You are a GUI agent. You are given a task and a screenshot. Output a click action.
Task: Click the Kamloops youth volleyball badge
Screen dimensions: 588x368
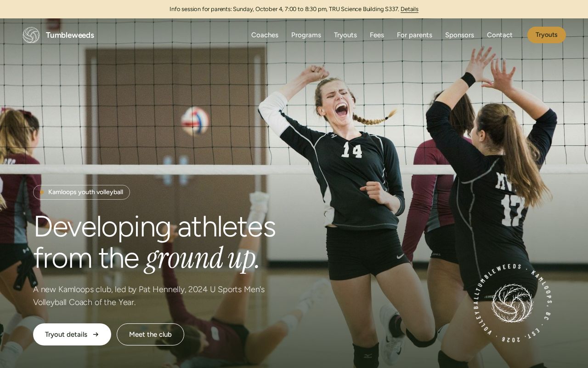(81, 192)
